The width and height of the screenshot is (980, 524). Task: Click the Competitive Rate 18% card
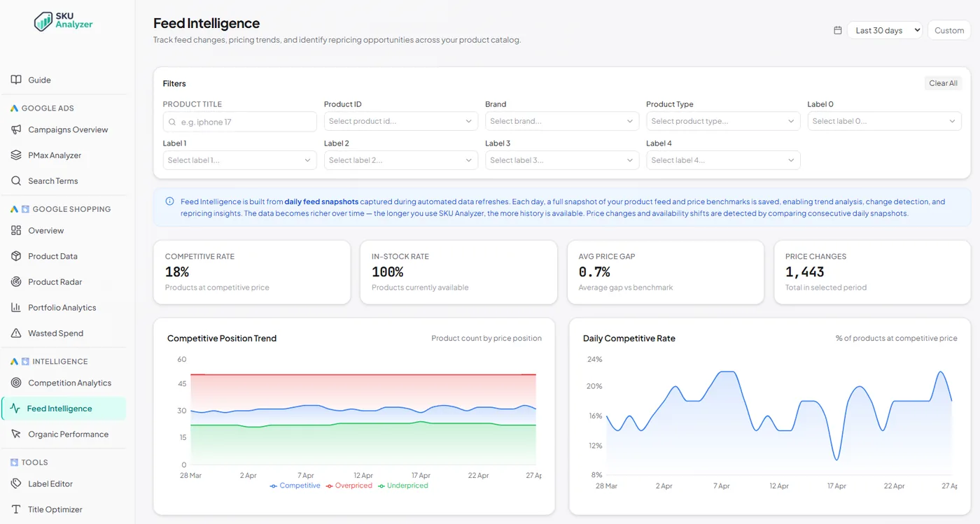(x=252, y=272)
